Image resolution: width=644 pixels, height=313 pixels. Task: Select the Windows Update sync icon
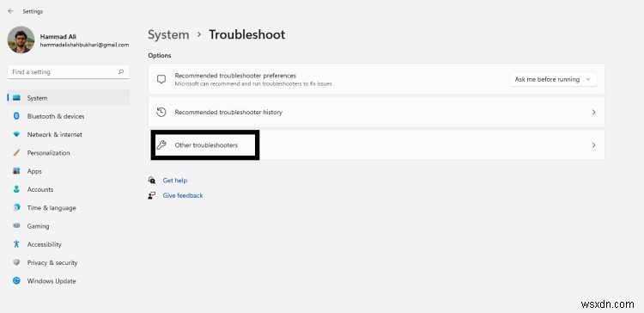click(16, 281)
